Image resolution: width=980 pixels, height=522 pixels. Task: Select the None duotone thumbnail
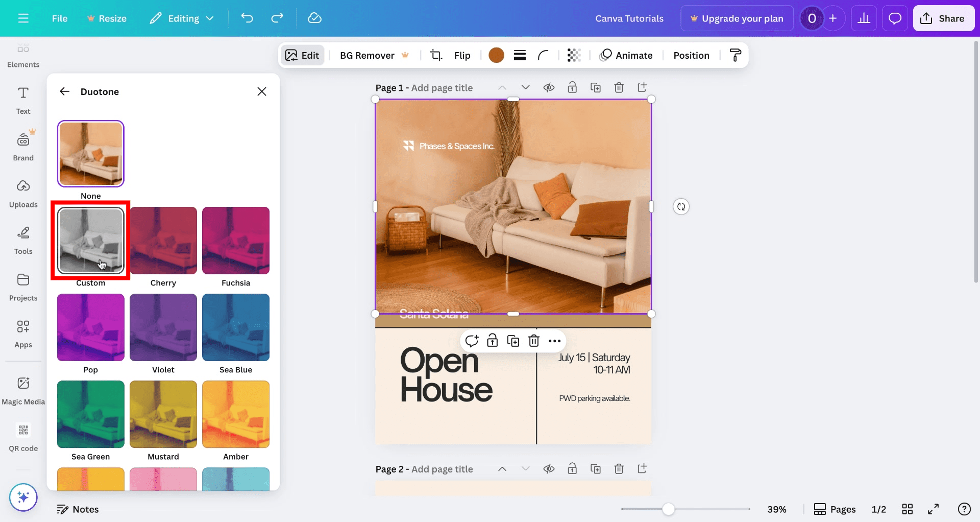click(91, 154)
